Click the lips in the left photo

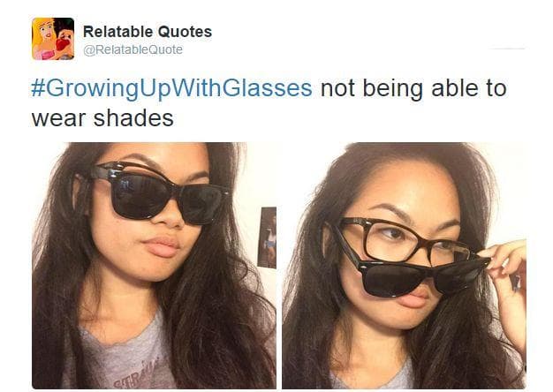161,247
